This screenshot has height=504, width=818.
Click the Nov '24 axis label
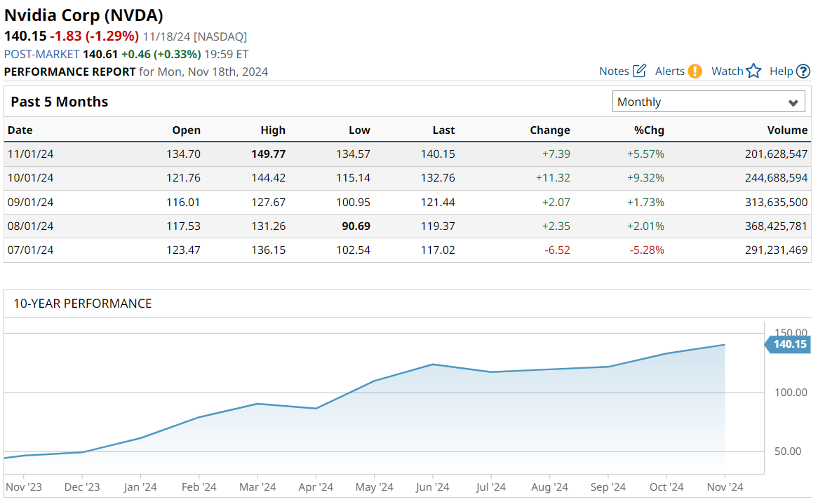(725, 486)
